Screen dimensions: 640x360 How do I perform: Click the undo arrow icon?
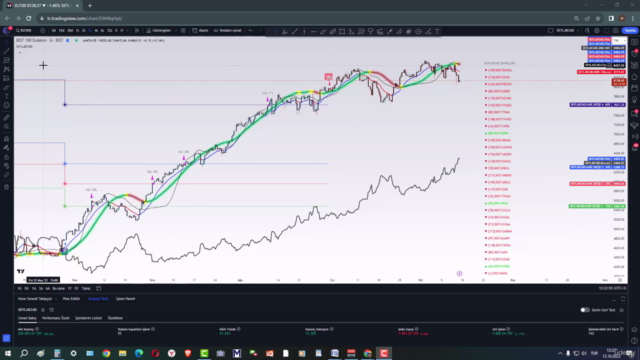click(251, 31)
